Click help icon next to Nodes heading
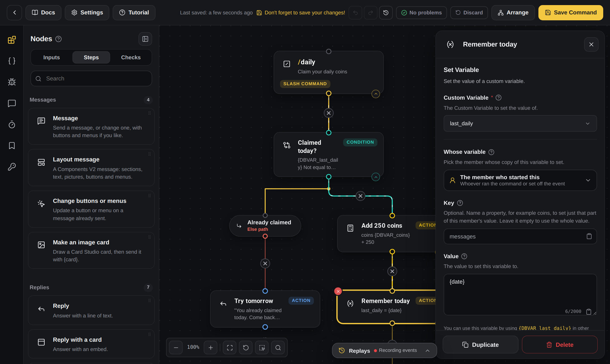610x364 pixels. click(58, 39)
